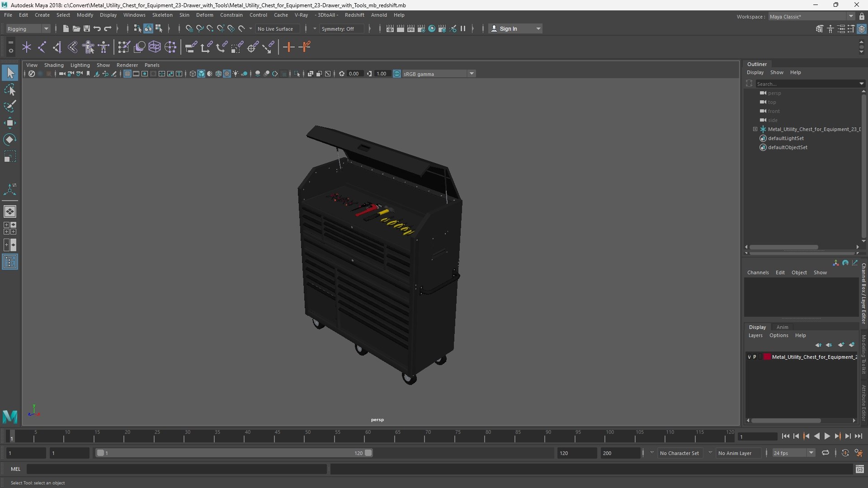The height and width of the screenshot is (488, 868).
Task: Expand the Metal_Utility_Chest node in Outliner
Action: (755, 129)
